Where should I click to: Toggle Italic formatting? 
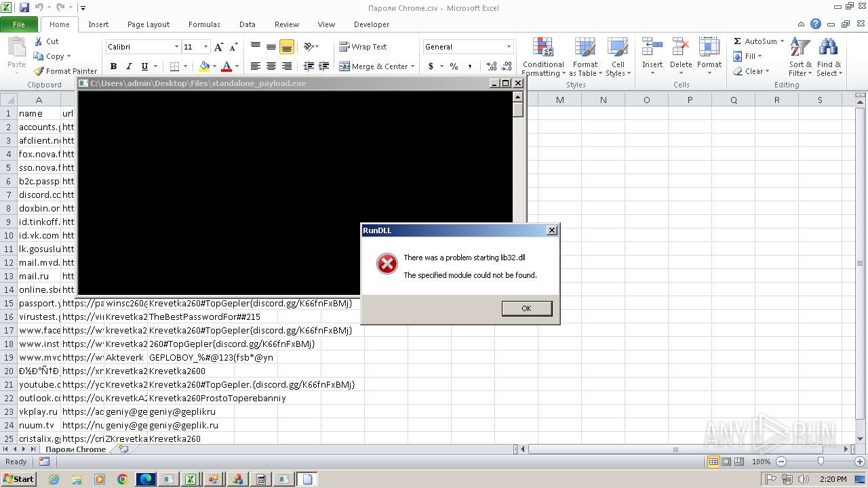click(128, 66)
